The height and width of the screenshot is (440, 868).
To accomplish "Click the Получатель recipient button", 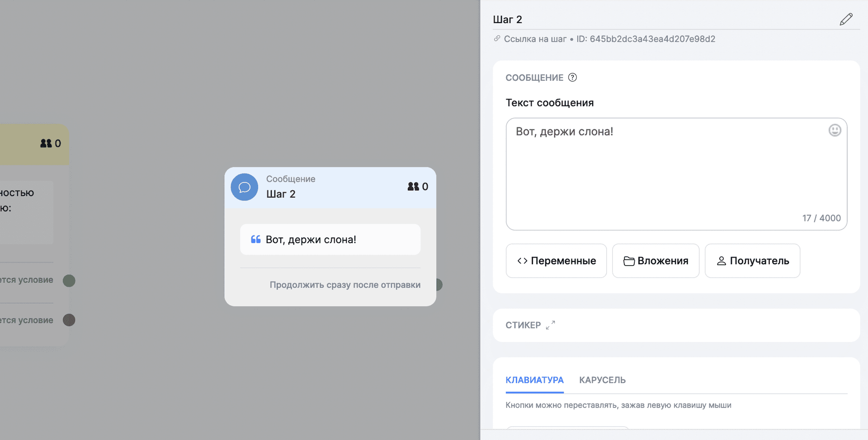I will 752,261.
